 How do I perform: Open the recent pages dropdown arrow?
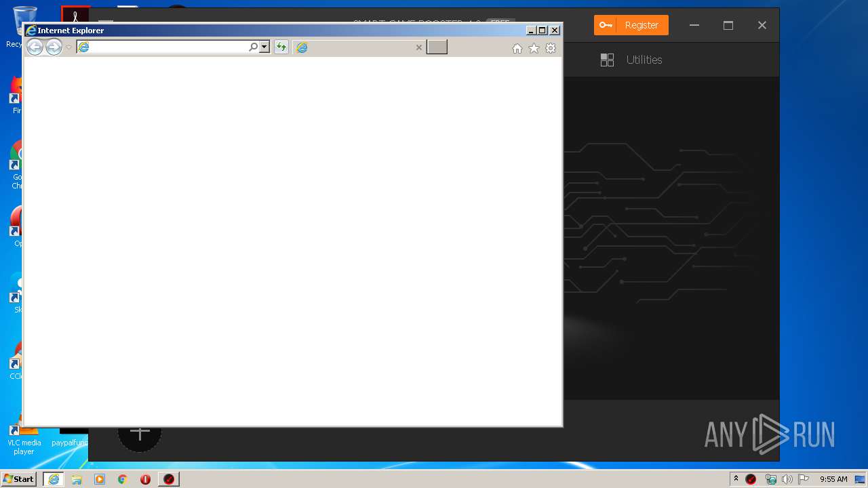[68, 47]
